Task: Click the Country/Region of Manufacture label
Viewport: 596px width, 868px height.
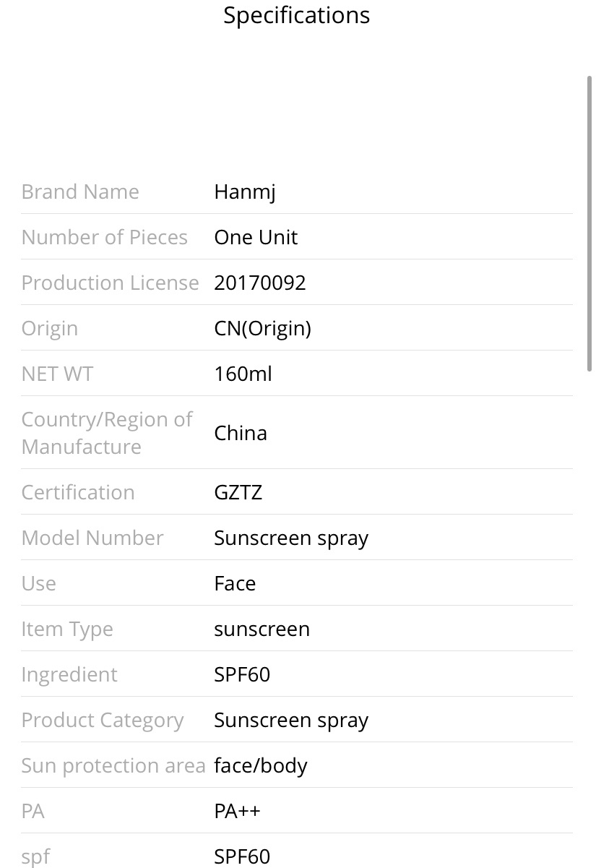Action: [107, 433]
